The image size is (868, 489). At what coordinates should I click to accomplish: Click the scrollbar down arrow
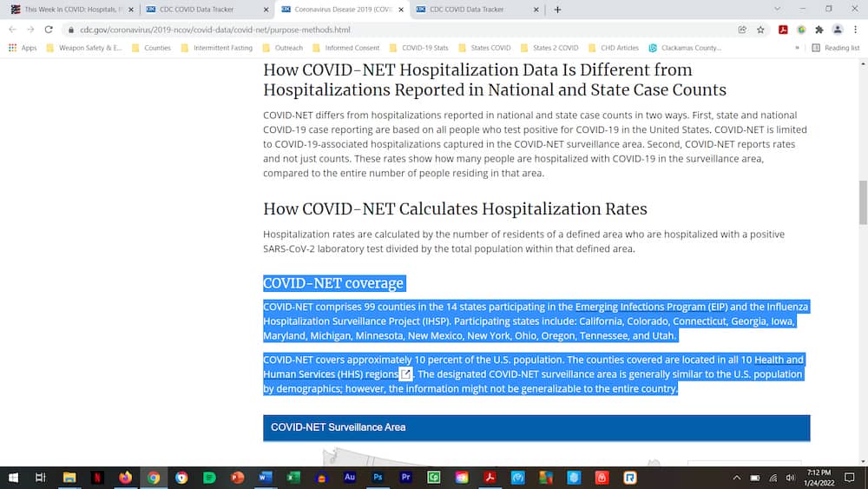pos(863,460)
